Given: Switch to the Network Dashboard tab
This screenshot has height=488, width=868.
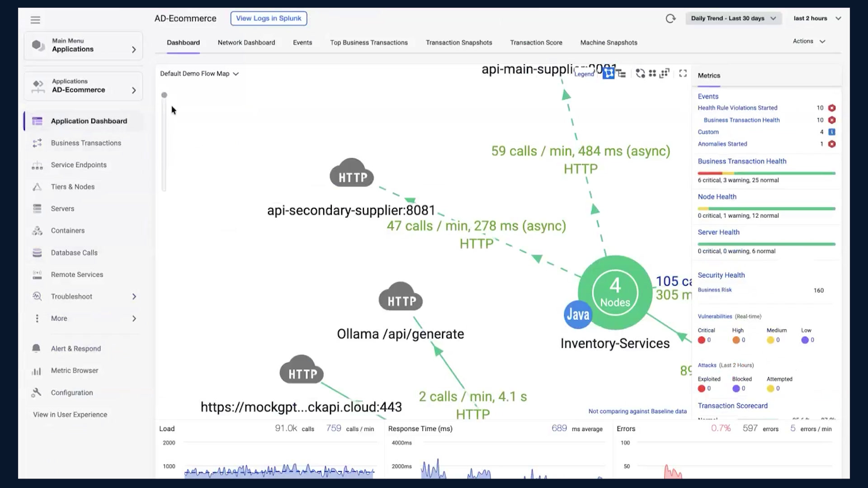Looking at the screenshot, I should [246, 42].
